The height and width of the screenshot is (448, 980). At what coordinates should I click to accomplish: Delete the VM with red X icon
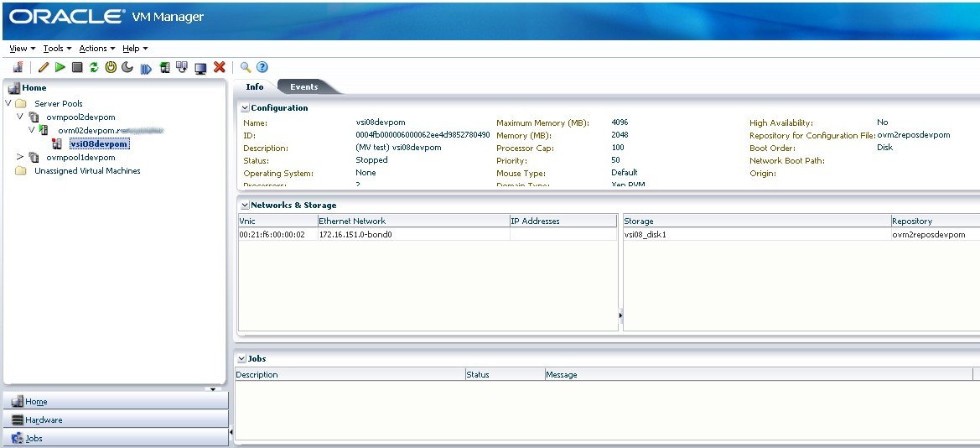tap(220, 67)
